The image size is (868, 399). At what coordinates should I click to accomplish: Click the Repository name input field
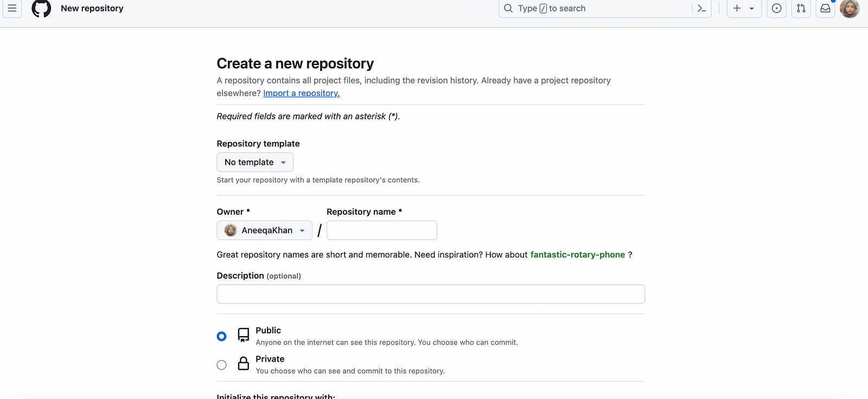point(382,230)
